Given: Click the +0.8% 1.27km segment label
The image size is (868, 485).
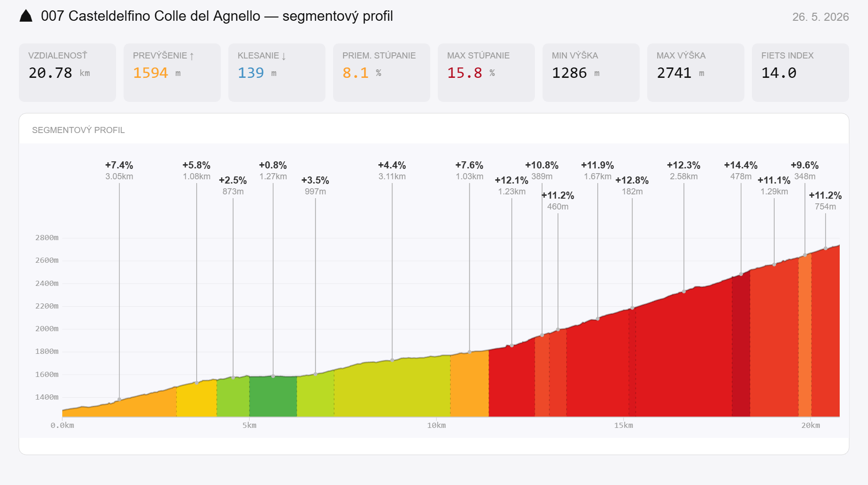Looking at the screenshot, I should click(x=273, y=171).
